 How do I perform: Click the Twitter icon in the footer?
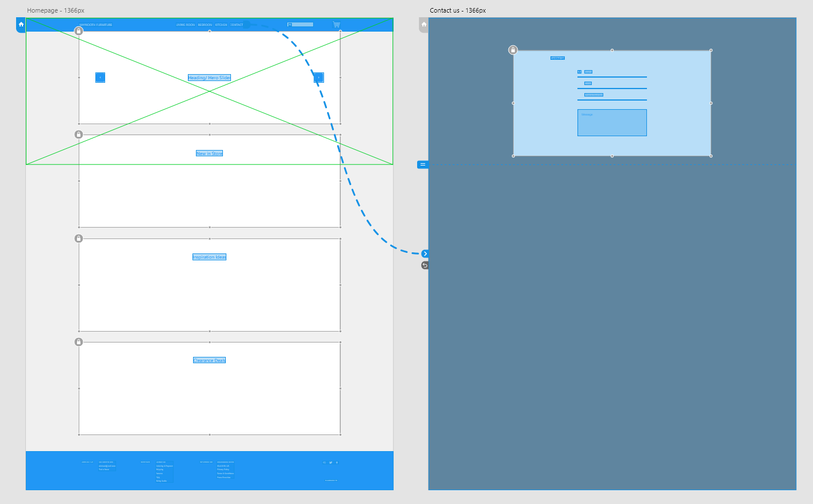point(330,463)
